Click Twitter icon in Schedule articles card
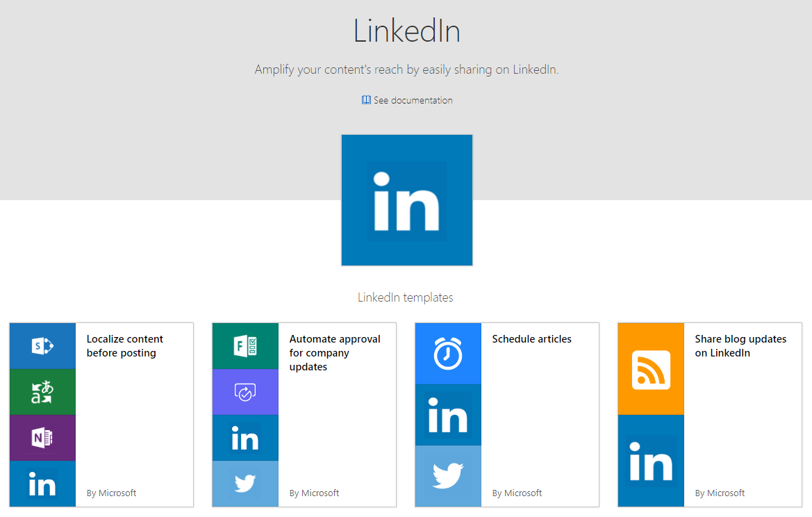The image size is (812, 517). [448, 476]
